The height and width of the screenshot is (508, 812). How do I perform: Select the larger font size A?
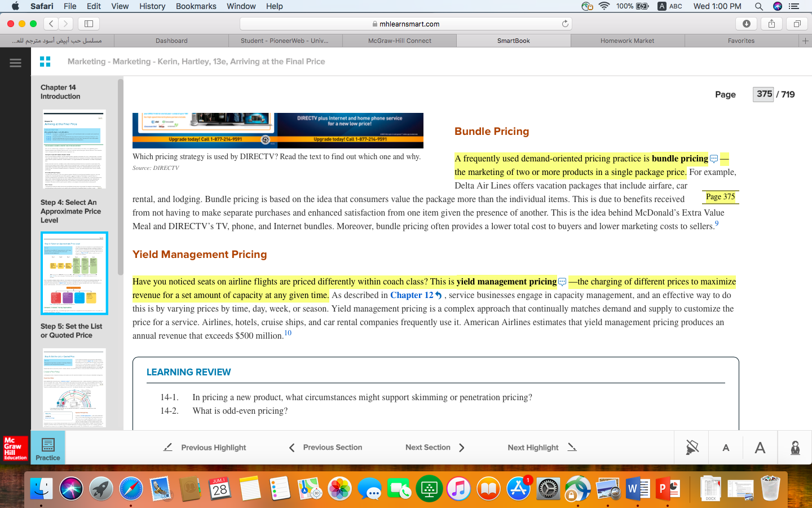point(760,448)
